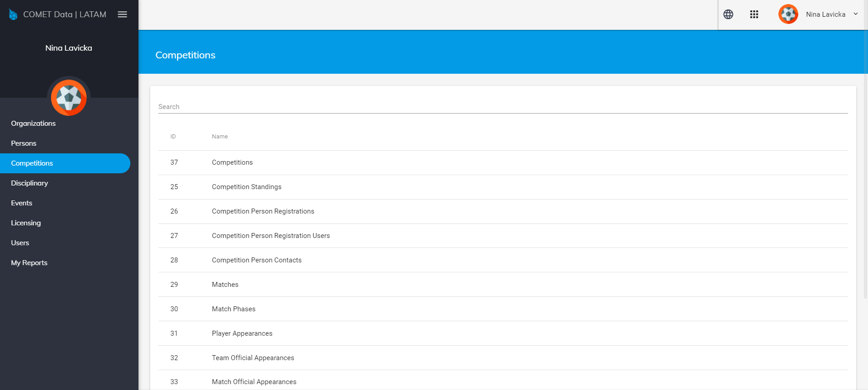The height and width of the screenshot is (390, 868).
Task: Expand the Nina Lavicka user dropdown arrow
Action: [855, 14]
